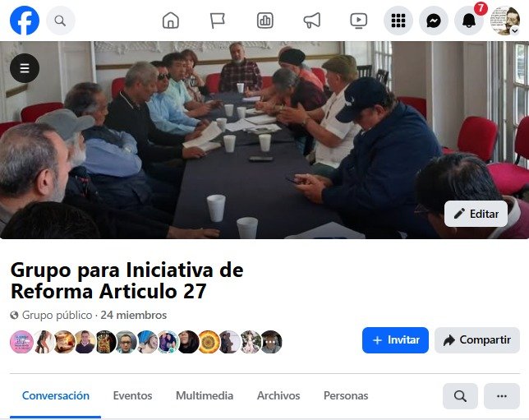Viewport: 529px width, 420px height.
Task: Click the first member avatar thumbnail
Action: 21,342
